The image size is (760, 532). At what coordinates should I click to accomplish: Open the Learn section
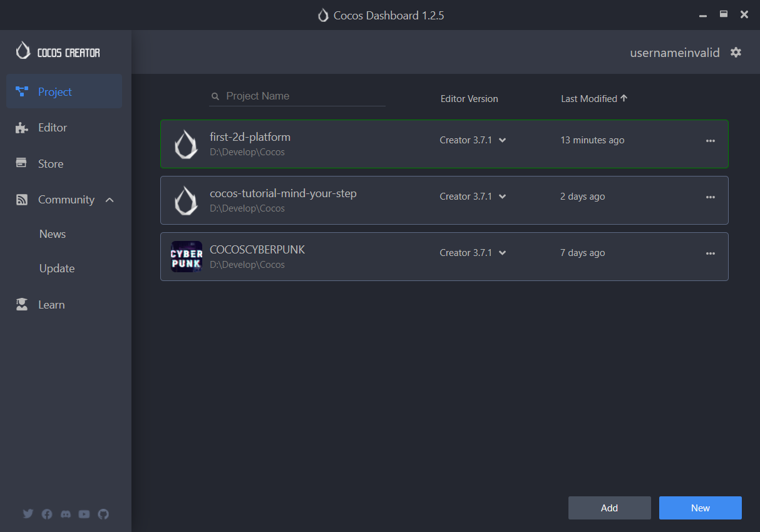click(x=51, y=305)
